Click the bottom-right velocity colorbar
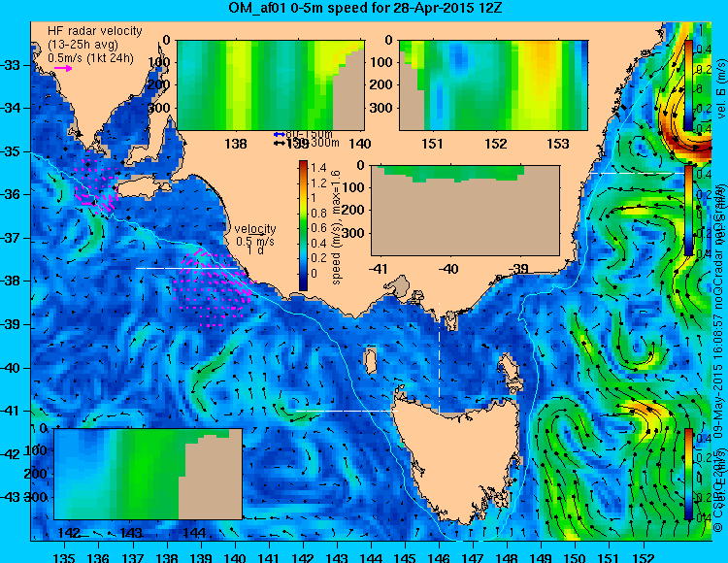Image resolution: width=728 pixels, height=563 pixels. pos(688,474)
